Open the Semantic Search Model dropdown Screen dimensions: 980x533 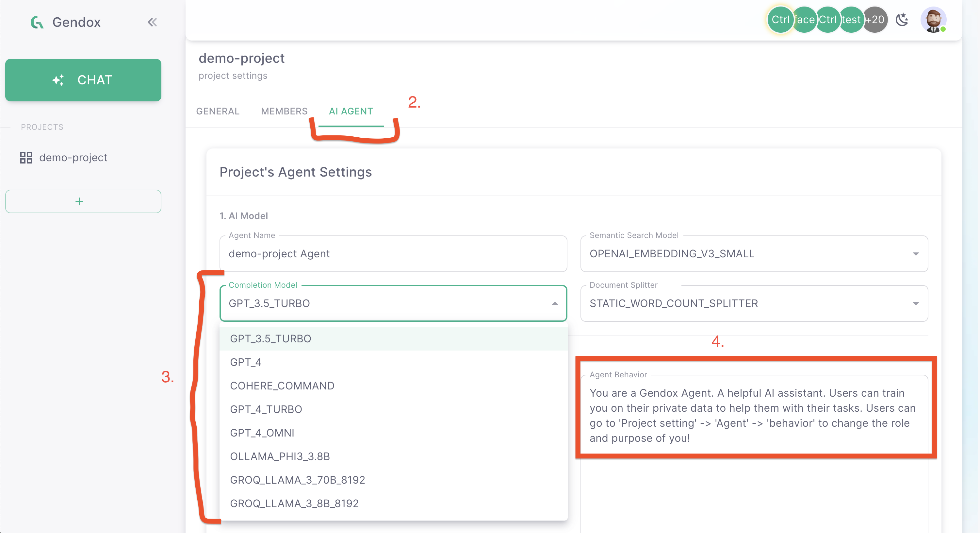point(916,253)
